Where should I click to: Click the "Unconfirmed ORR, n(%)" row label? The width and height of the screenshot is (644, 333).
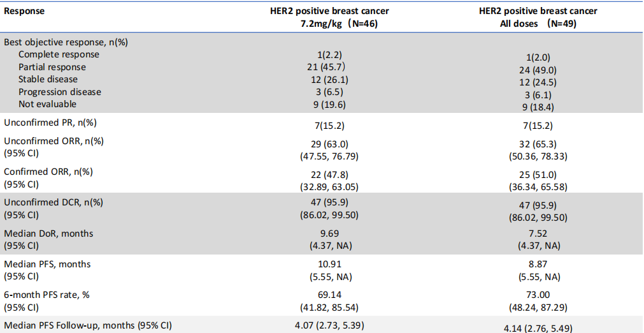click(54, 141)
